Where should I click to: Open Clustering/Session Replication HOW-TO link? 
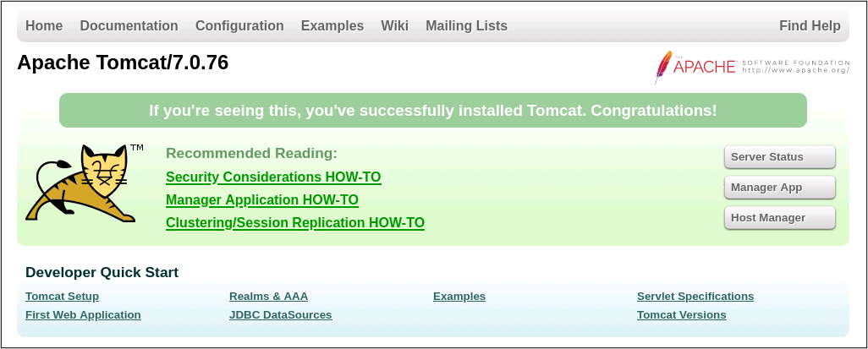295,223
